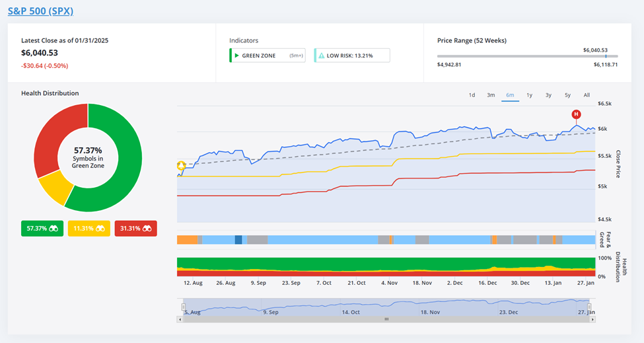Screen dimensions: 644x343
Task: Click the dark blue segment in Fear & Greed bar
Action: tap(238, 240)
